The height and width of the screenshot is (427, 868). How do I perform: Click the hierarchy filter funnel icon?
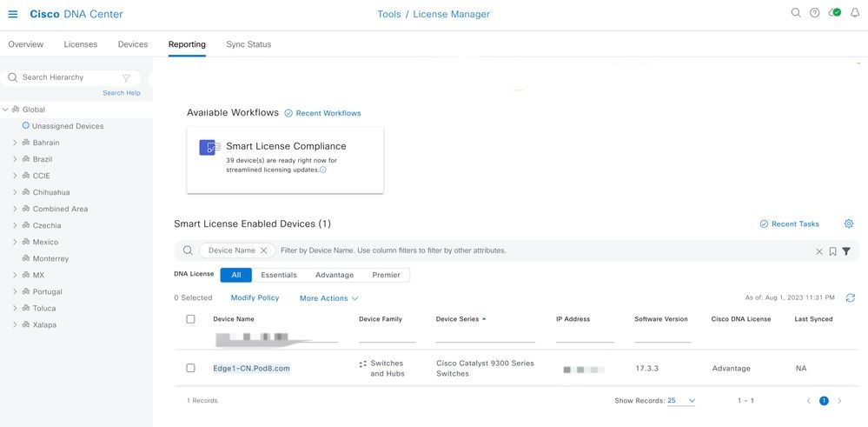[x=126, y=78]
